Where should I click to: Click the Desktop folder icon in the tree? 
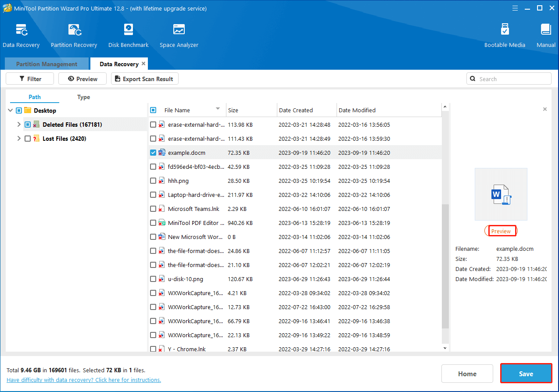(28, 110)
